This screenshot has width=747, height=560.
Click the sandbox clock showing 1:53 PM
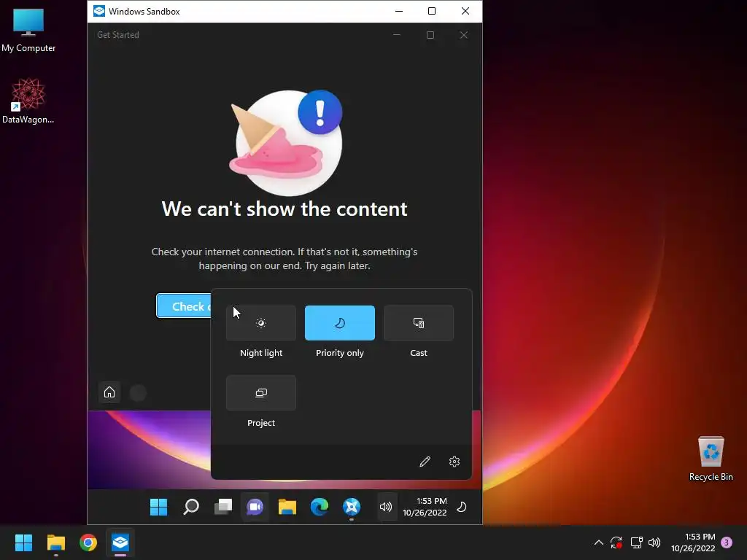click(425, 507)
